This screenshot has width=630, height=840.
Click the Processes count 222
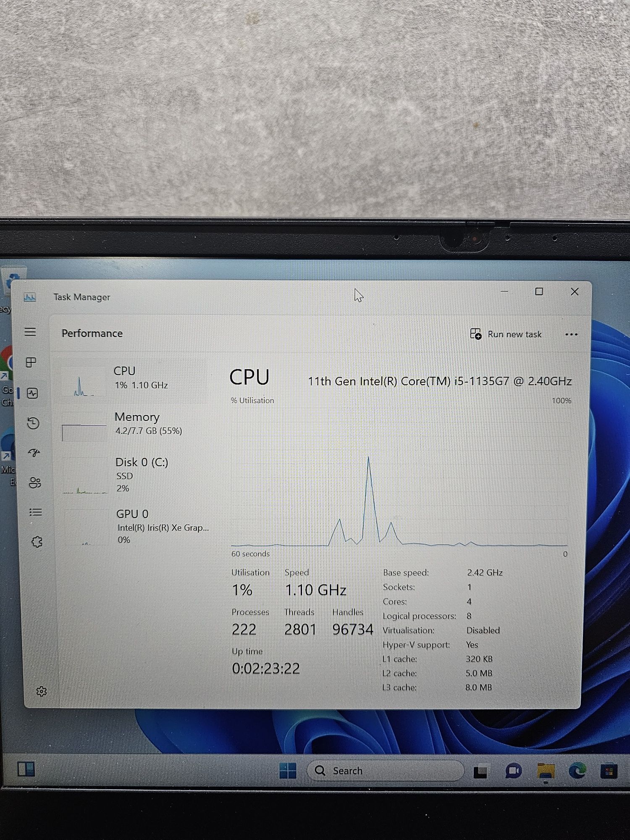point(244,629)
